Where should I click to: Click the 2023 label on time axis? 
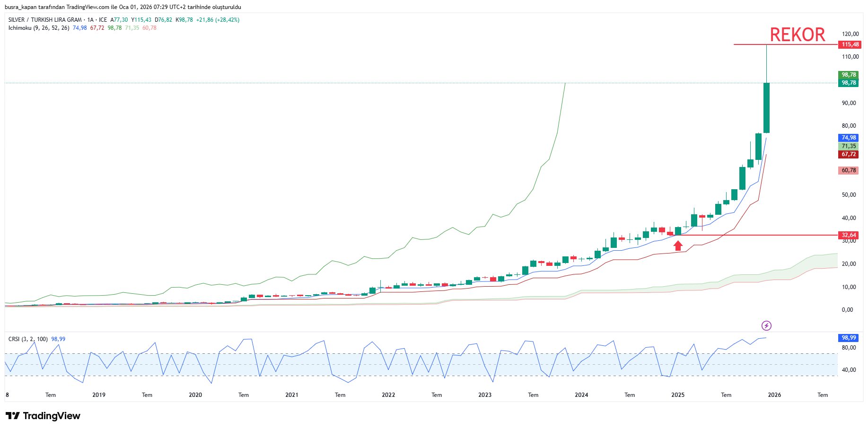[485, 395]
